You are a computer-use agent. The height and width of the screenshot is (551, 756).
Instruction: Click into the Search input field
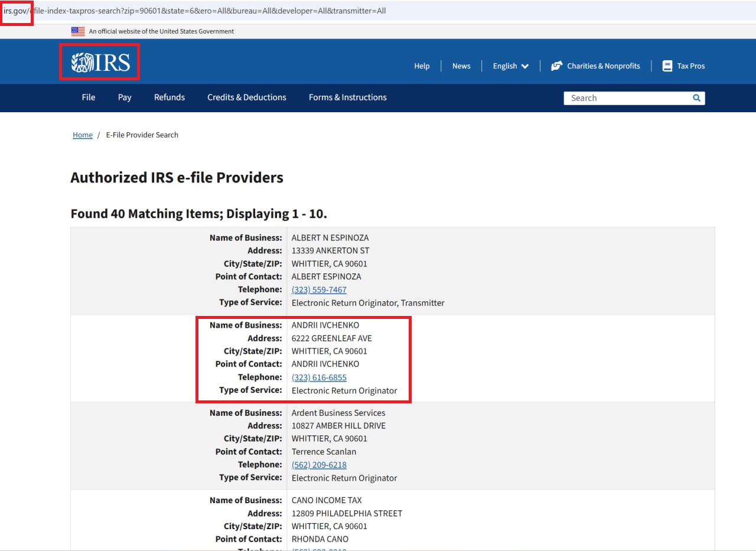(x=627, y=98)
